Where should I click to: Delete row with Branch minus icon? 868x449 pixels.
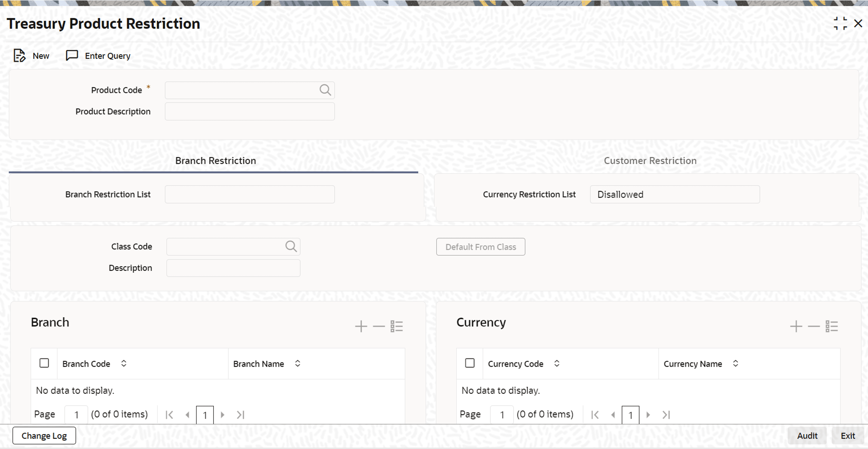[x=379, y=326]
